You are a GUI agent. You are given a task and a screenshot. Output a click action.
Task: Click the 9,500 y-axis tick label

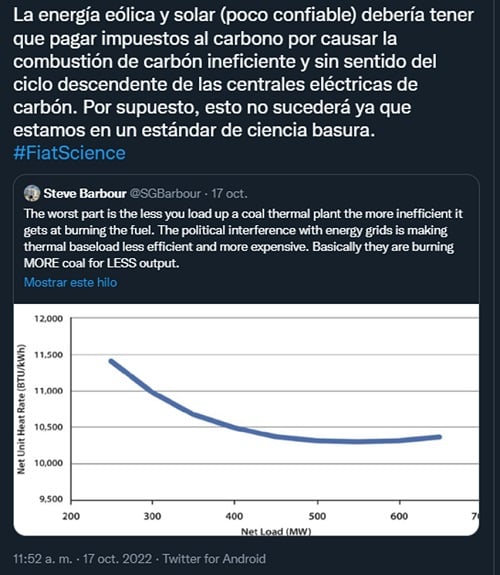50,499
